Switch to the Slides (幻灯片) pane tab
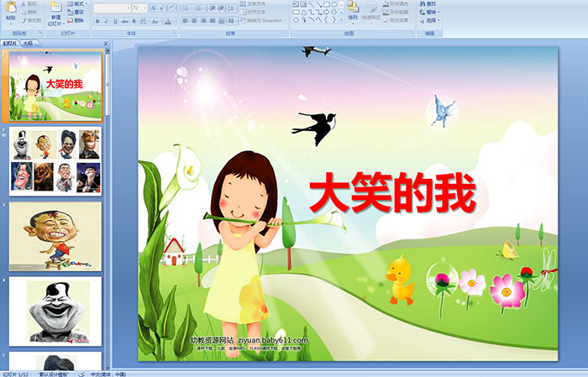588x377 pixels. pyautogui.click(x=10, y=44)
